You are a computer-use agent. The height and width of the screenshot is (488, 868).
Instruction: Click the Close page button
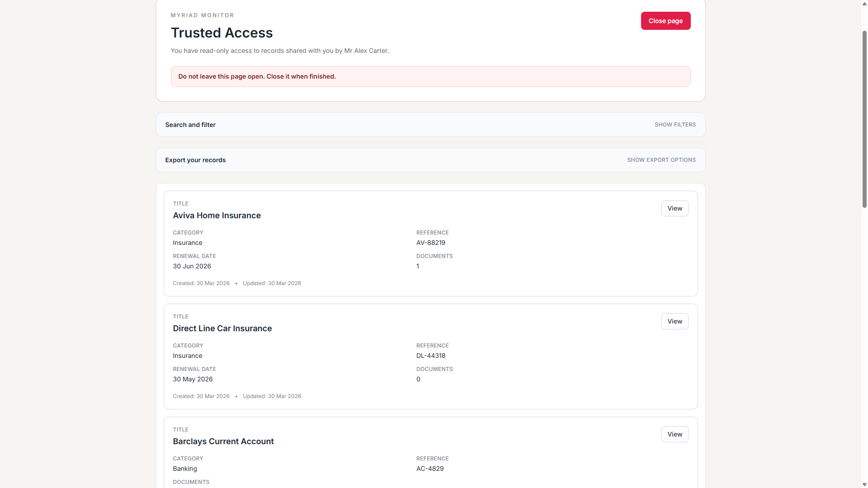(665, 20)
